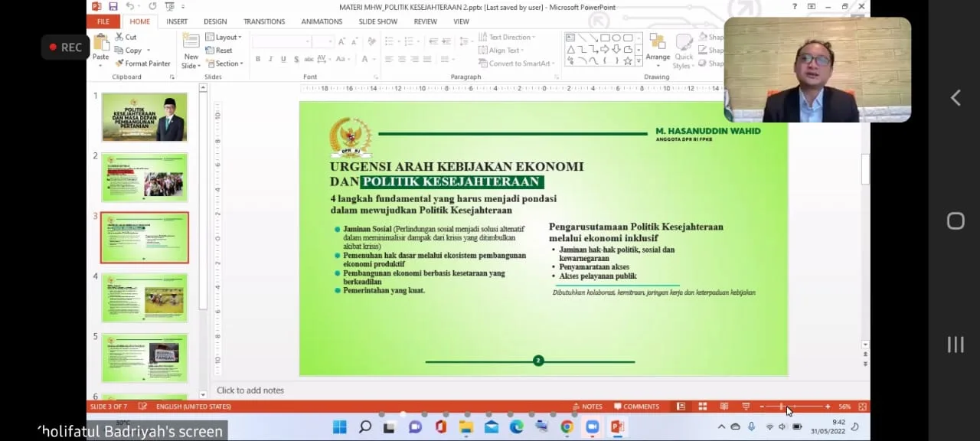Toggle Align Right paragraph button
Image resolution: width=980 pixels, height=441 pixels.
coord(414,59)
